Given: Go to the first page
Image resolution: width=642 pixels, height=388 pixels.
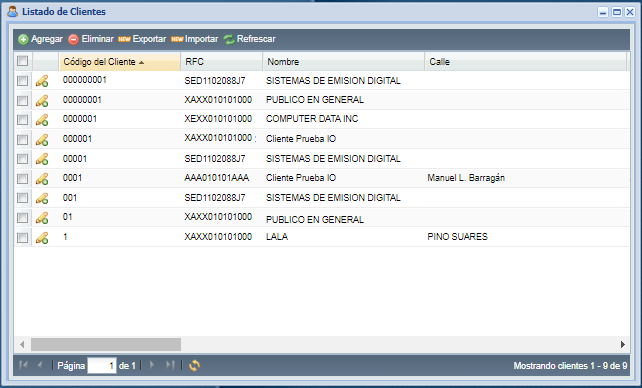Looking at the screenshot, I should (x=23, y=365).
